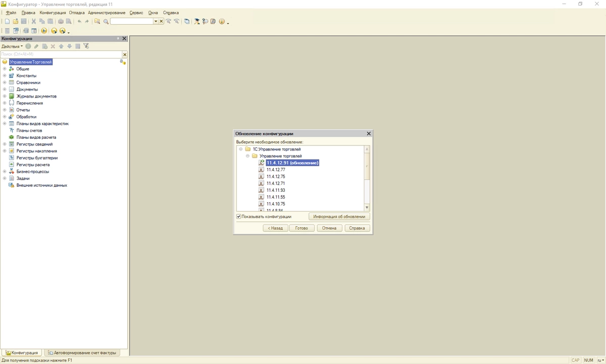Click the Paste toolbar icon
Screen dimensions: 606x364
click(x=50, y=21)
